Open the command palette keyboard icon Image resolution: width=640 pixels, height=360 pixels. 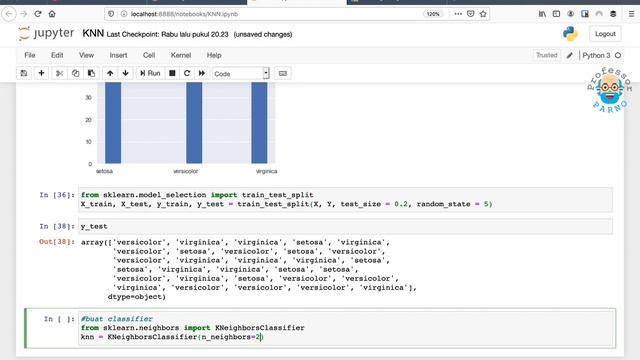(x=282, y=73)
